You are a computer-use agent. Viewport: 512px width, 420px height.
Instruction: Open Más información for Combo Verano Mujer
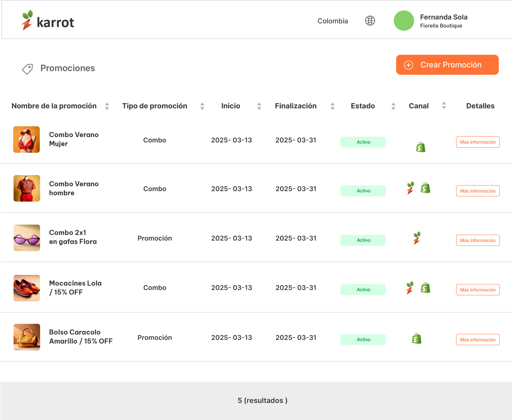point(478,142)
